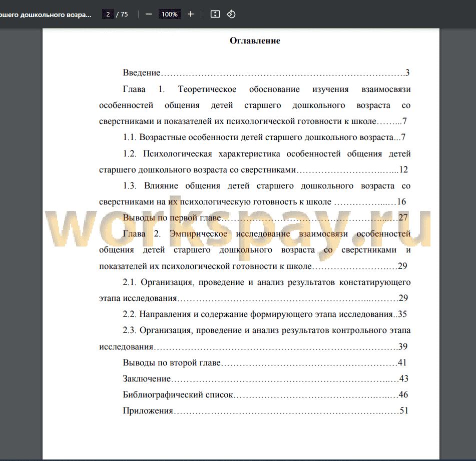Click page number 41 for second chapter conclusions

click(402, 362)
